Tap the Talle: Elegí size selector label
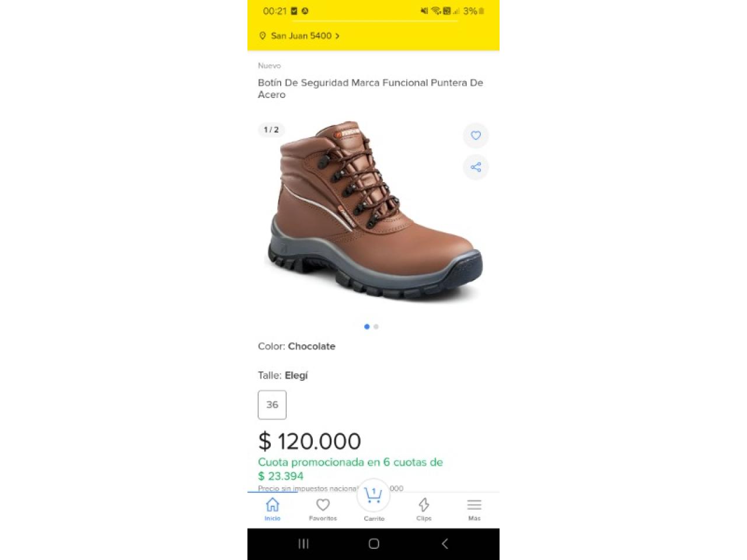This screenshot has width=747, height=560. point(283,376)
